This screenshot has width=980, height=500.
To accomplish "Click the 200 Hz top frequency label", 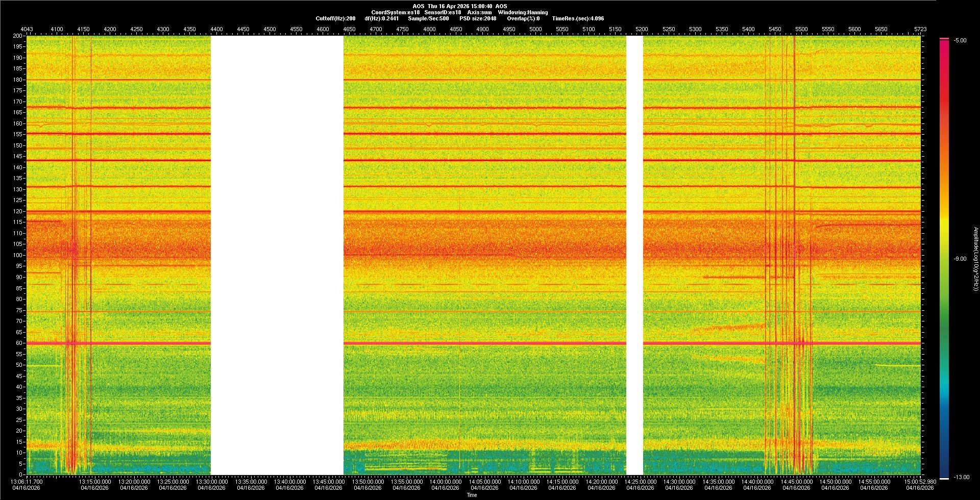I will (x=18, y=36).
